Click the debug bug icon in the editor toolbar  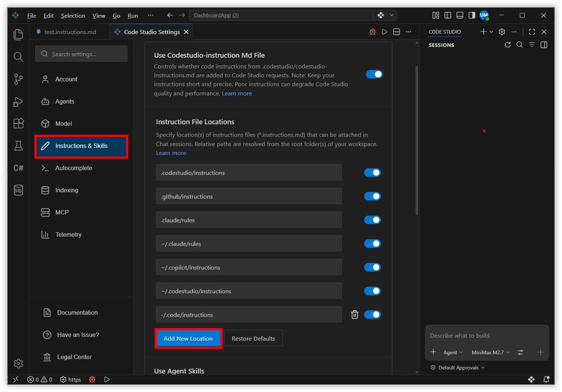(373, 32)
